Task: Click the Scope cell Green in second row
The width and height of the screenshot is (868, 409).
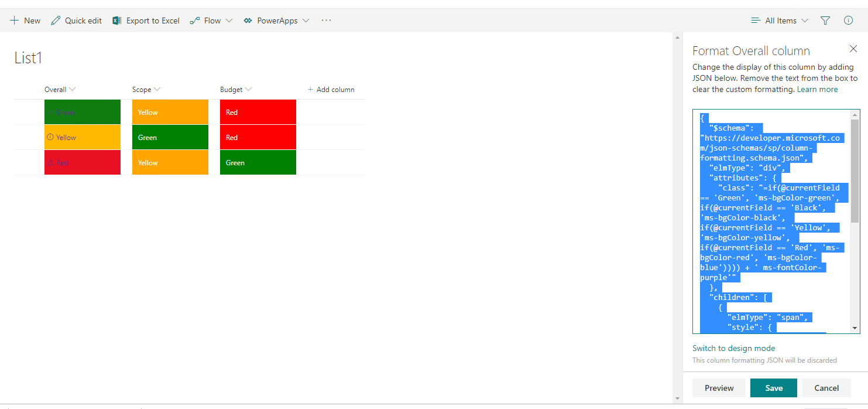Action: pyautogui.click(x=170, y=137)
